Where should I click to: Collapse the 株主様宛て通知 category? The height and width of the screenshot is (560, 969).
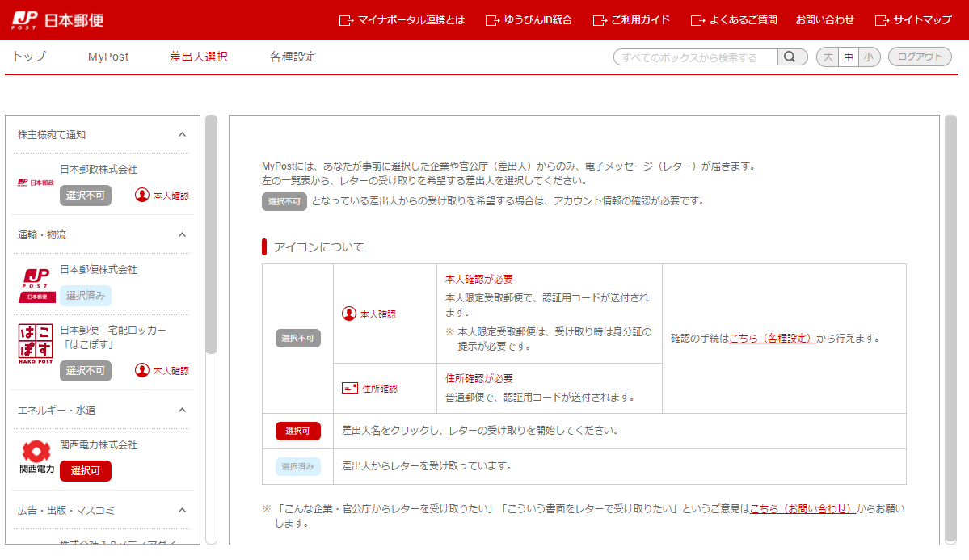pyautogui.click(x=183, y=134)
